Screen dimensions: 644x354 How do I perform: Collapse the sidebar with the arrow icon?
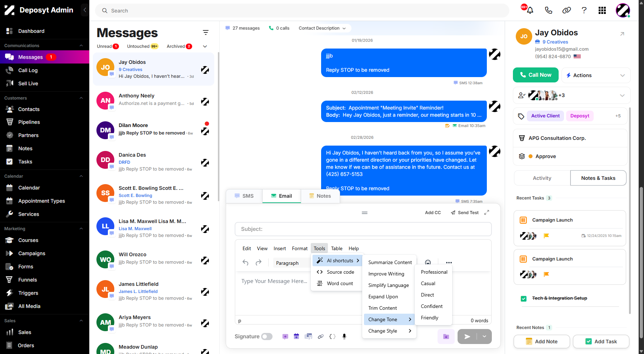coord(85,10)
